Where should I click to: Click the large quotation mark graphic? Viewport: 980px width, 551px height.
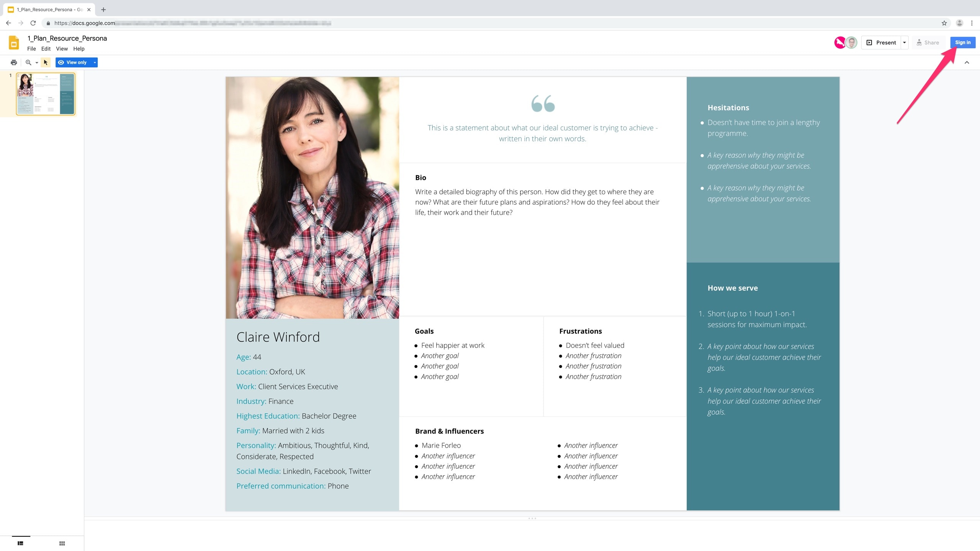pyautogui.click(x=543, y=103)
